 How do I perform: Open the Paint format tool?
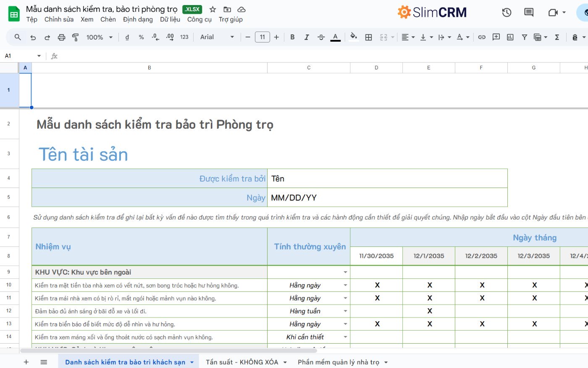tap(76, 37)
